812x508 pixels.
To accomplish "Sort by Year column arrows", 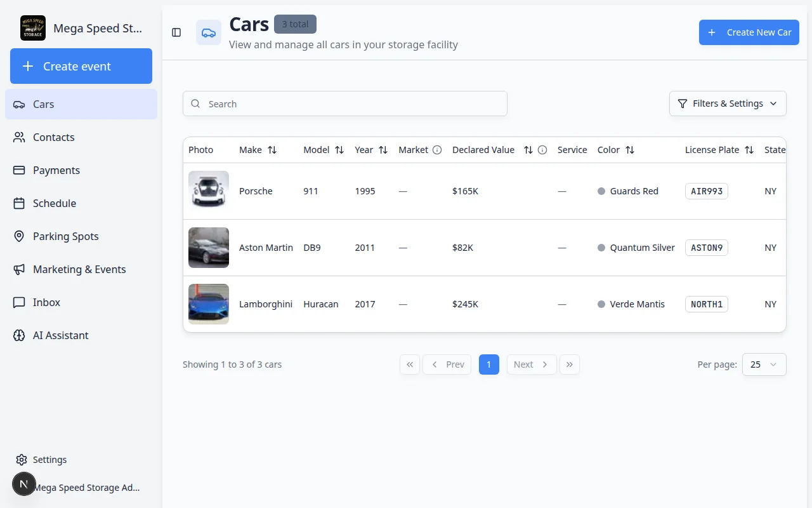I will coord(383,150).
